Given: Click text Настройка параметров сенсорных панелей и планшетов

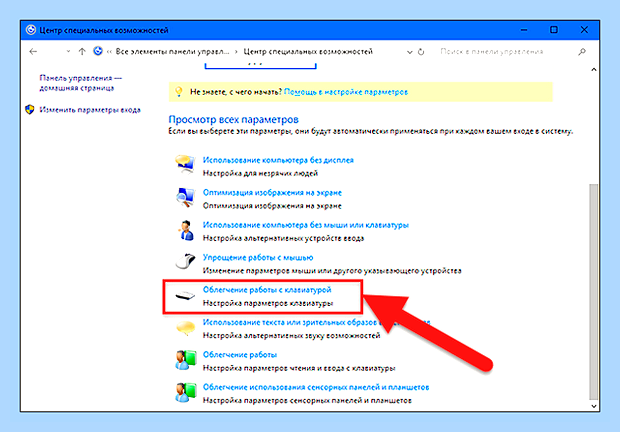Looking at the screenshot, I should click(x=307, y=400).
